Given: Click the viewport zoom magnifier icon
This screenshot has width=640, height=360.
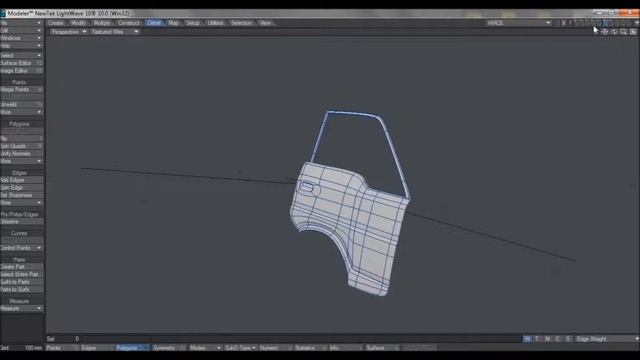Looking at the screenshot, I should coord(624,31).
